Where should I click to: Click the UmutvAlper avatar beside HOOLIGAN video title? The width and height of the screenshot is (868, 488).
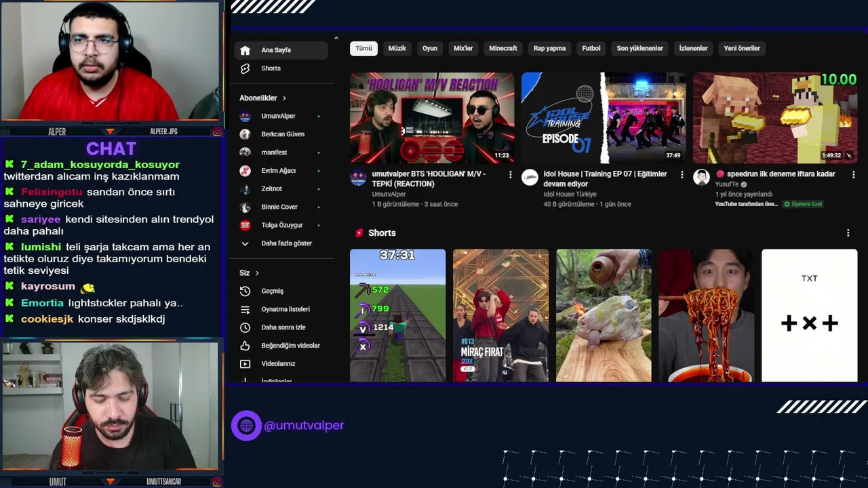[x=359, y=178]
